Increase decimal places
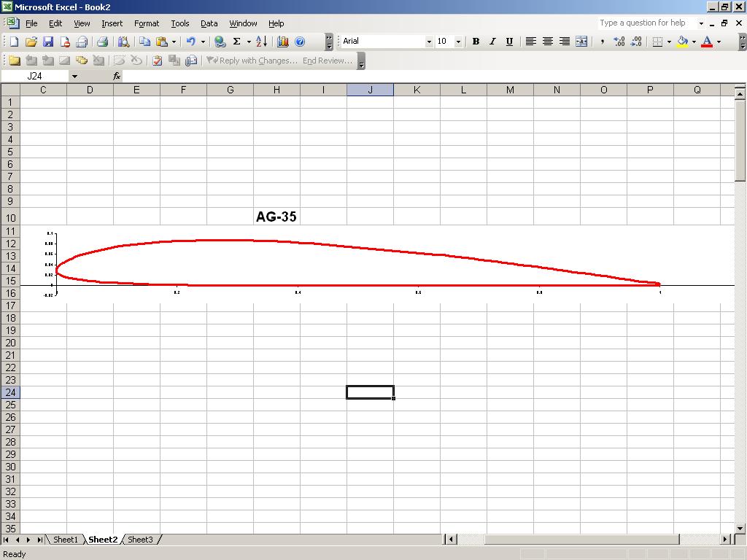The height and width of the screenshot is (560, 747). point(619,42)
